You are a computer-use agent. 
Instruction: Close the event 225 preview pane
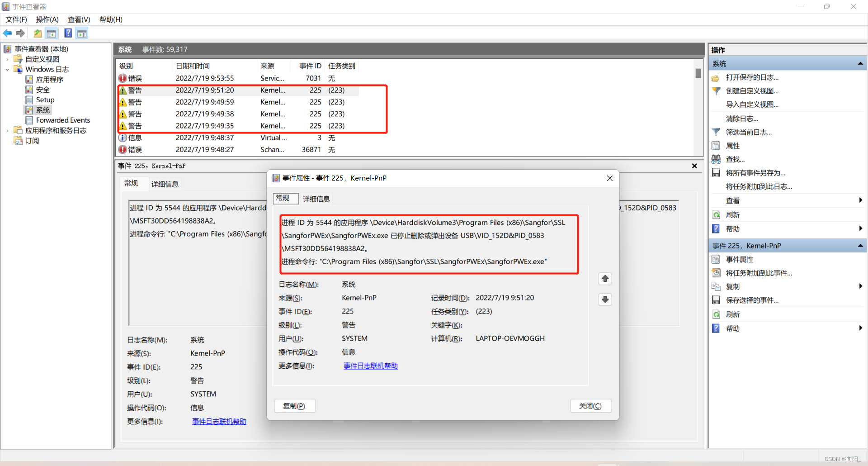click(x=694, y=166)
